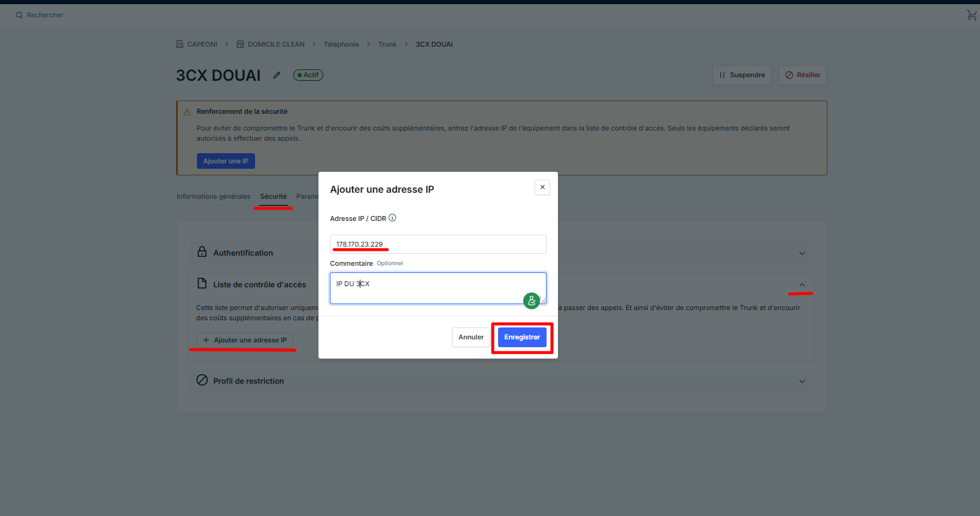This screenshot has height=516, width=980.
Task: Show info tooltip next to Adresse IP / CIDR
Action: (393, 218)
